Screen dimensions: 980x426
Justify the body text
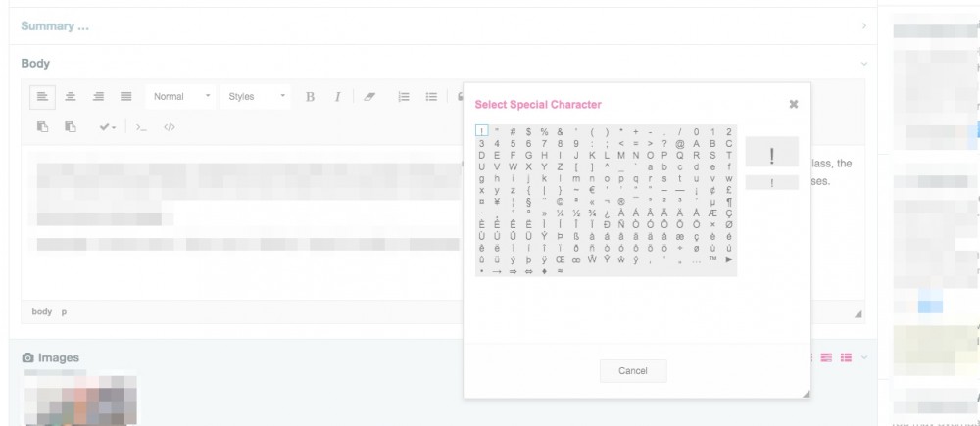point(125,97)
